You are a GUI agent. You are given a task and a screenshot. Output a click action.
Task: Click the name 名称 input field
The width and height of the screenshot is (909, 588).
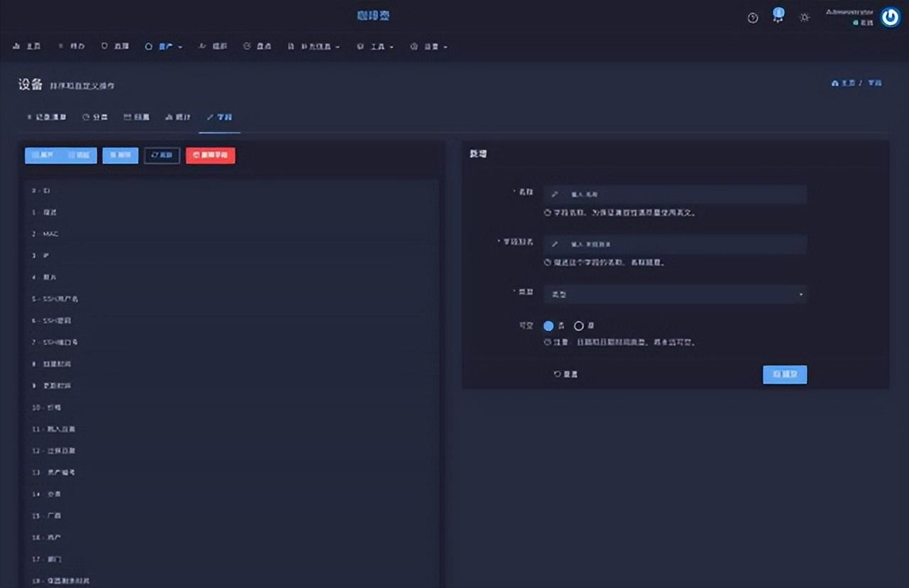coord(675,194)
